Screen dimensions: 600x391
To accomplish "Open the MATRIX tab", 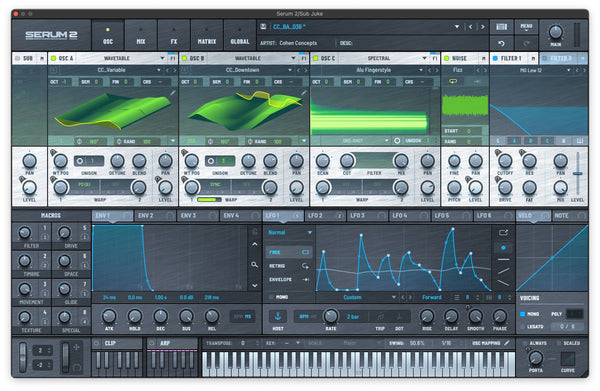I will [x=207, y=36].
